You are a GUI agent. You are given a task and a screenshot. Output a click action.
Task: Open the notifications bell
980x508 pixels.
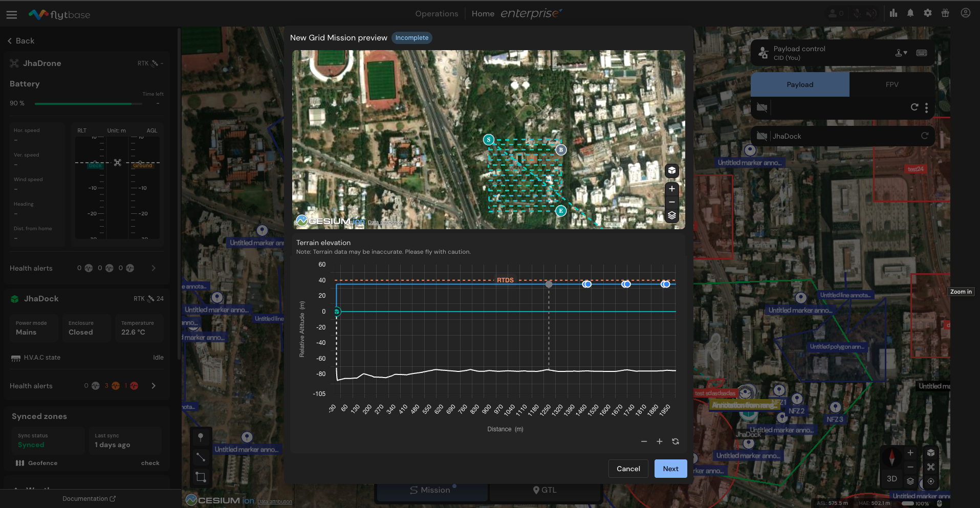[x=910, y=13]
